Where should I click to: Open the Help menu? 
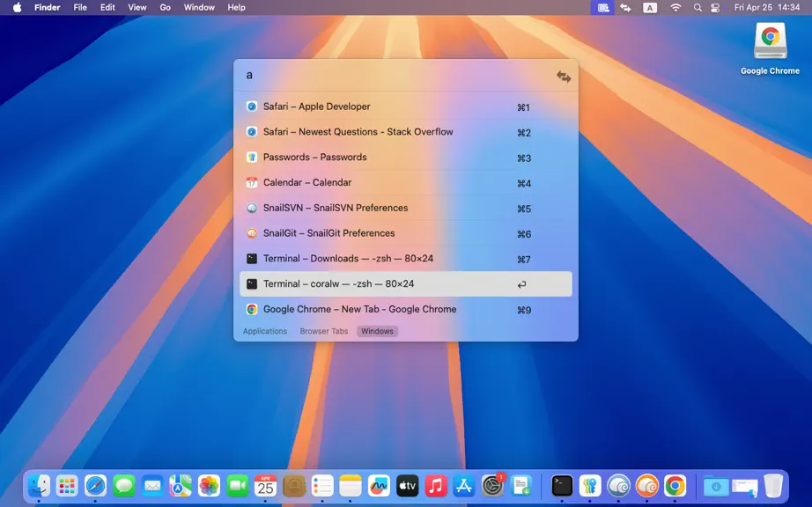pos(237,7)
